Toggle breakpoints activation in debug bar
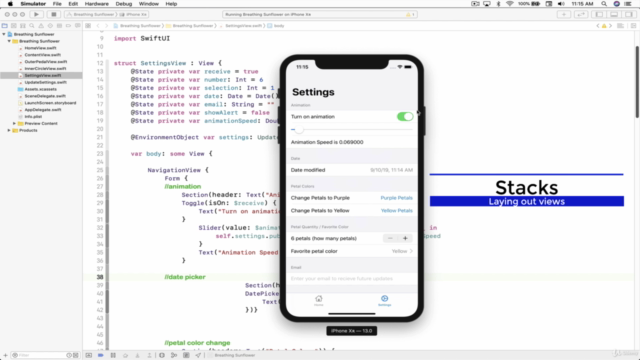This screenshot has width=640, height=360. pyautogui.click(x=100, y=355)
